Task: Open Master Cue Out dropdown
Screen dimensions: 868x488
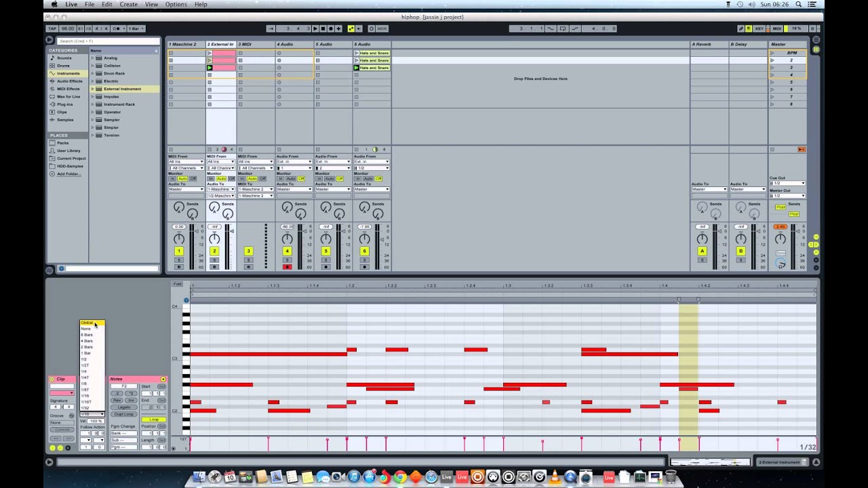Action: point(787,183)
